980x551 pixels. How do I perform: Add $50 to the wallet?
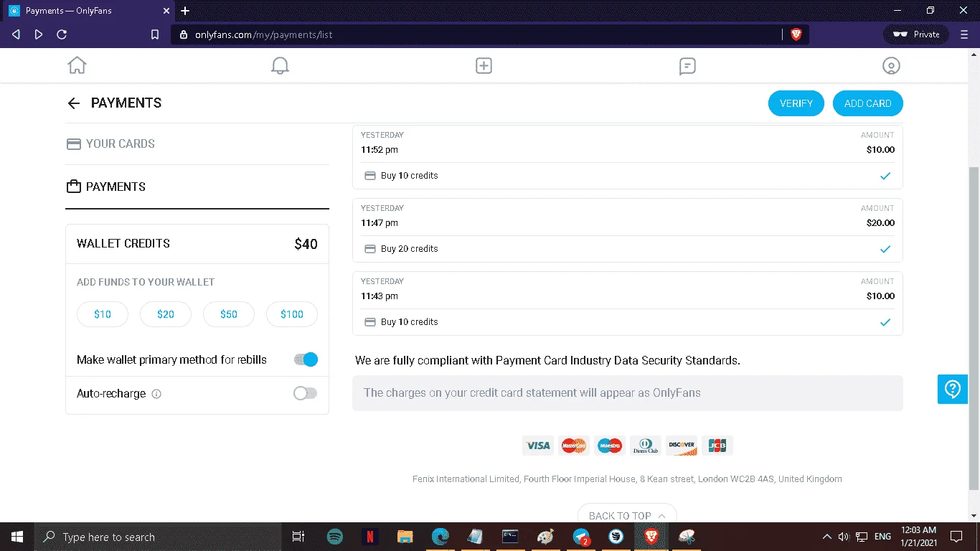click(x=229, y=314)
